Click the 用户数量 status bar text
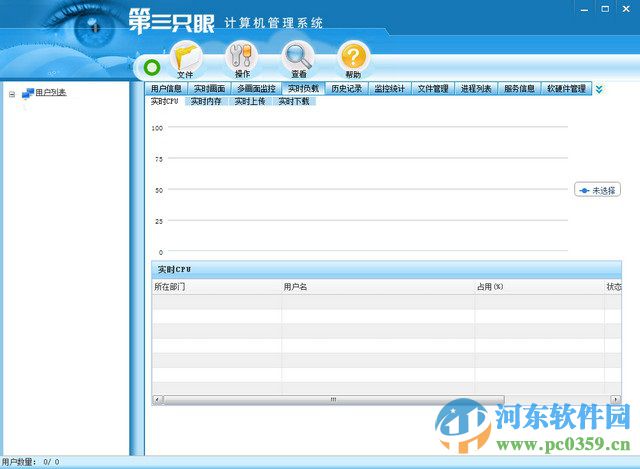 pyautogui.click(x=30, y=462)
